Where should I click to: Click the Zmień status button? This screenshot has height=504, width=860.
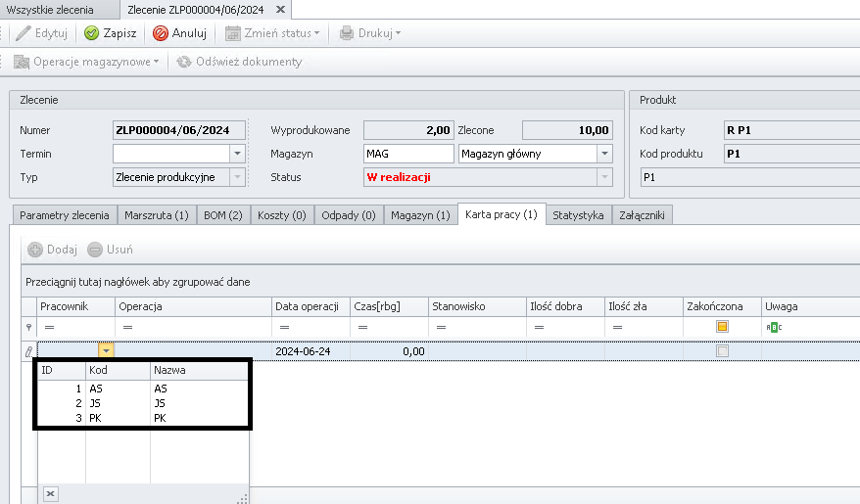coord(272,33)
